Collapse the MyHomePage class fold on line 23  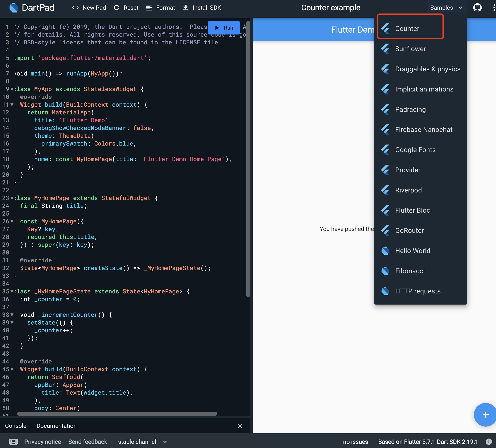pyautogui.click(x=12, y=198)
